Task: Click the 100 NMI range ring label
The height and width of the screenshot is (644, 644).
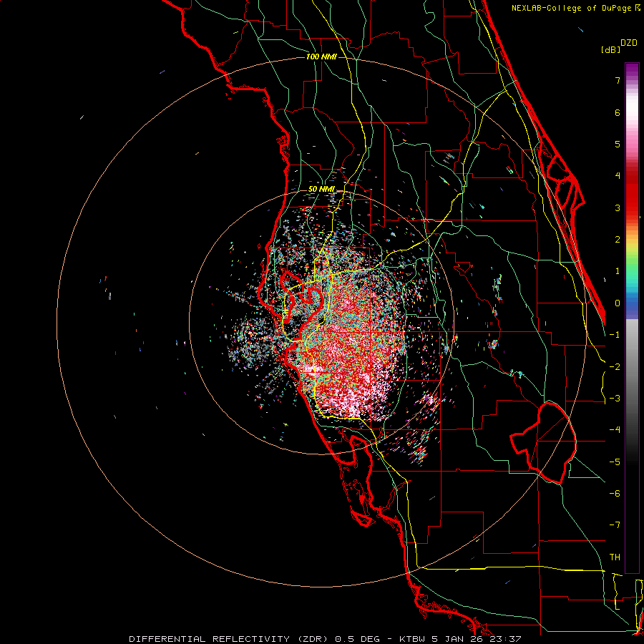Action: point(321,57)
